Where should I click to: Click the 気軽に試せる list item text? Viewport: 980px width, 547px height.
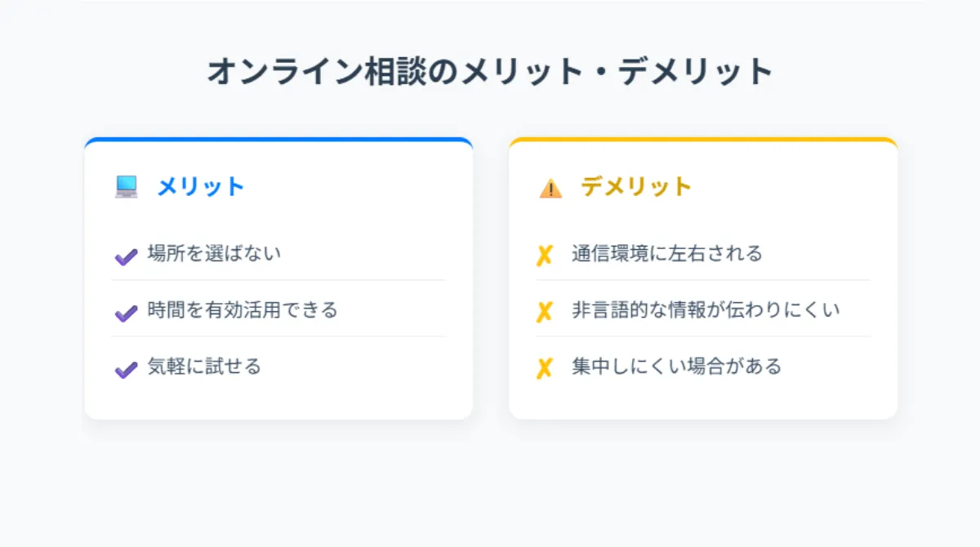[x=204, y=367]
